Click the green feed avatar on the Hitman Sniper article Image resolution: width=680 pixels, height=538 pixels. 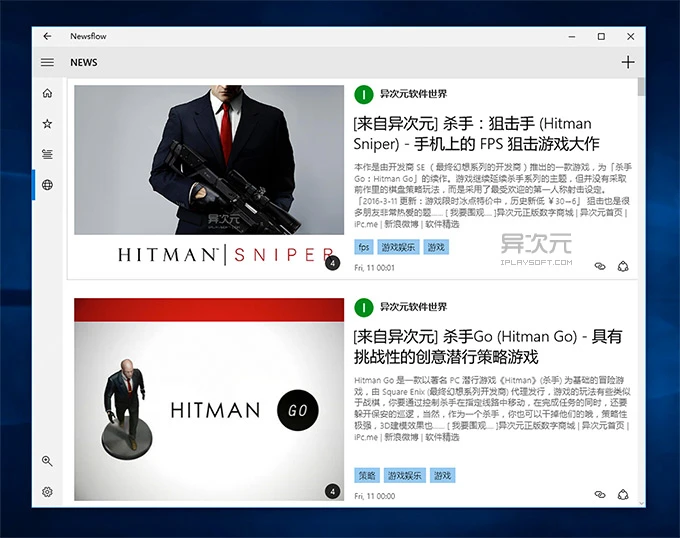[x=363, y=94]
